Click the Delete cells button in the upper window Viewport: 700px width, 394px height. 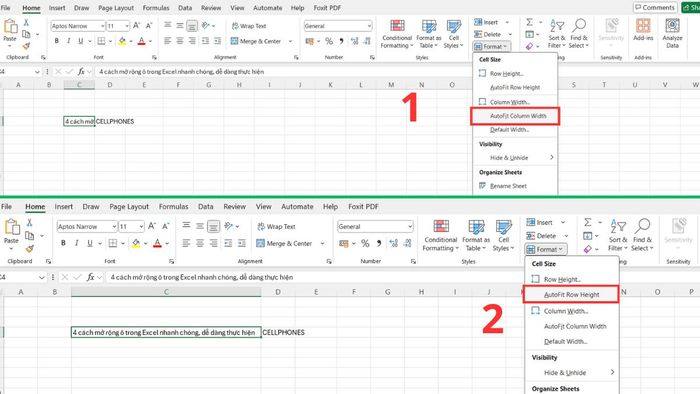(488, 34)
